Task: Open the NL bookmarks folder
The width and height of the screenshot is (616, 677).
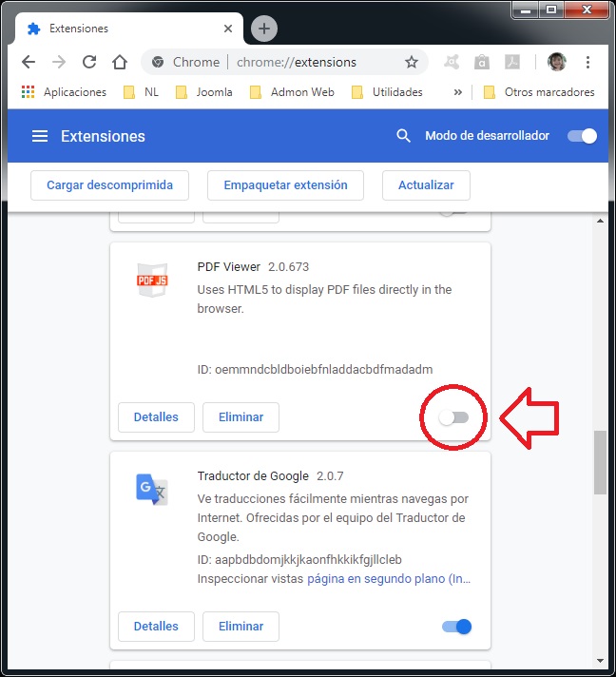Action: [x=141, y=92]
